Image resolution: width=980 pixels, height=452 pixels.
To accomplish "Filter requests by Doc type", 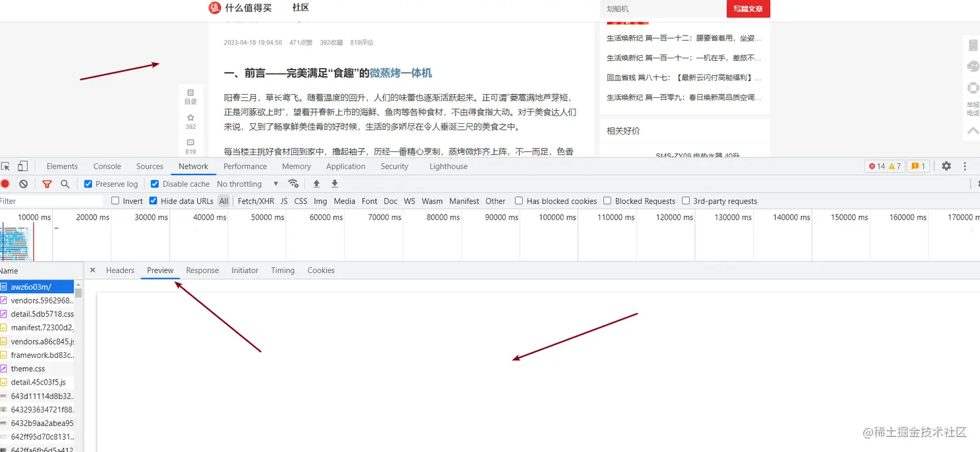I will [x=390, y=201].
